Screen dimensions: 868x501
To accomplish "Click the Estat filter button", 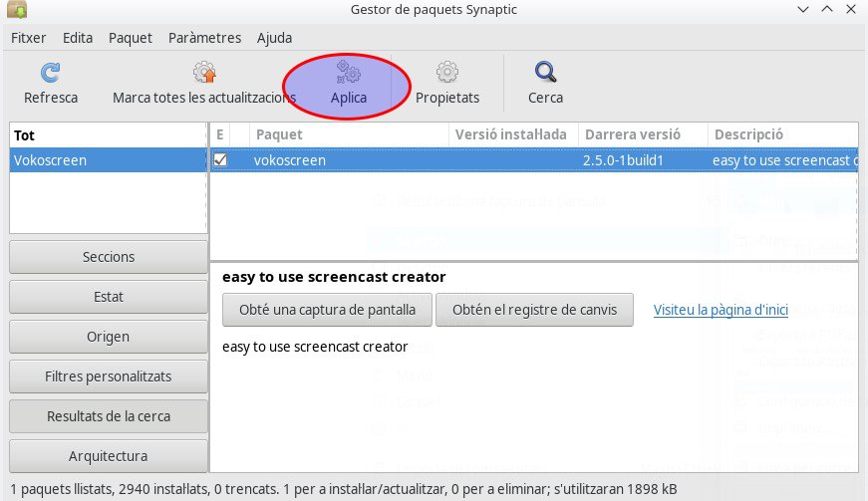I will coord(109,297).
